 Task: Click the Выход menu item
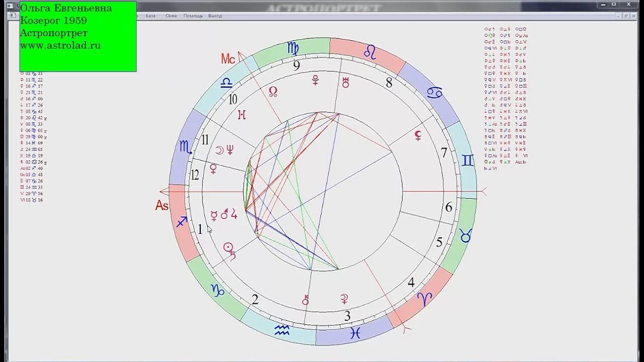pyautogui.click(x=215, y=16)
